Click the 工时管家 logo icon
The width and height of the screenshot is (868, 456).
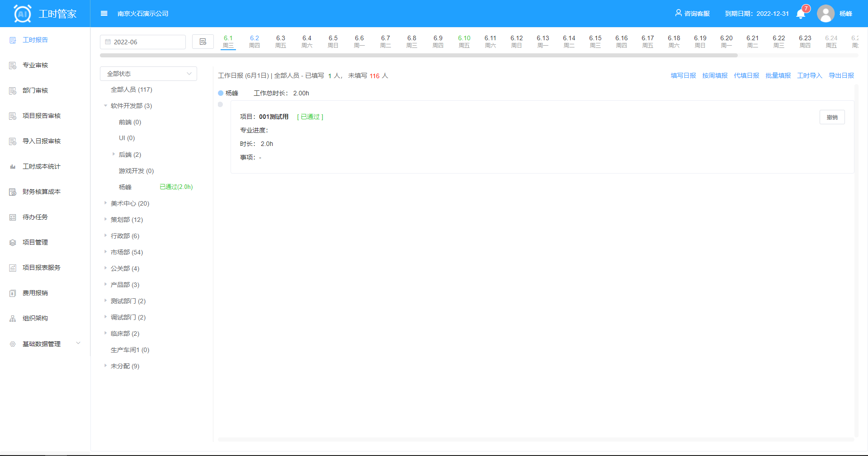23,14
